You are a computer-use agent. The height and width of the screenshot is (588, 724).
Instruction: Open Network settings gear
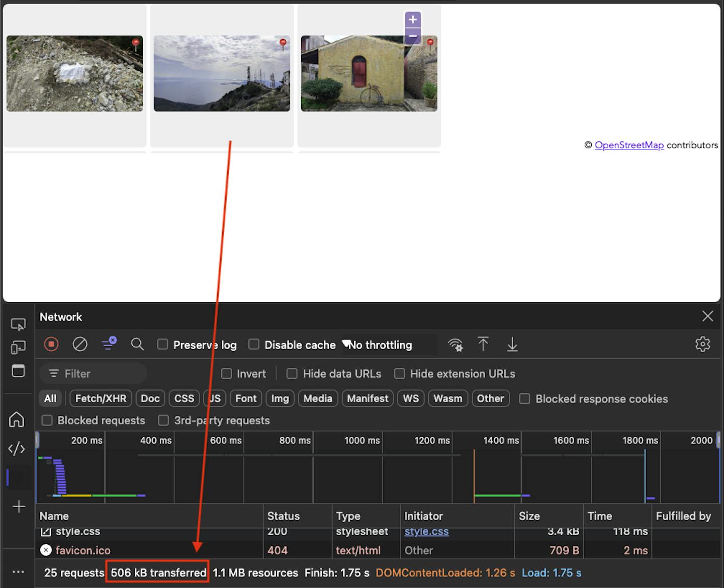click(x=702, y=344)
